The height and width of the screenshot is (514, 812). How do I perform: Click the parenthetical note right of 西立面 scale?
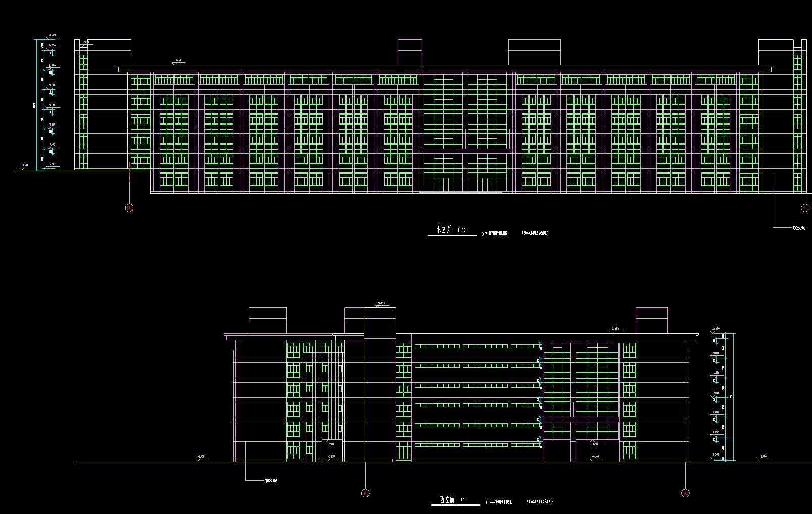[x=519, y=502]
